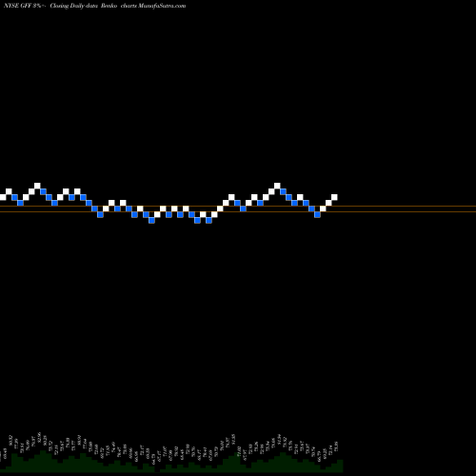Select the most recent white Renko brick
Screen dimensions: 476x476
click(334, 197)
